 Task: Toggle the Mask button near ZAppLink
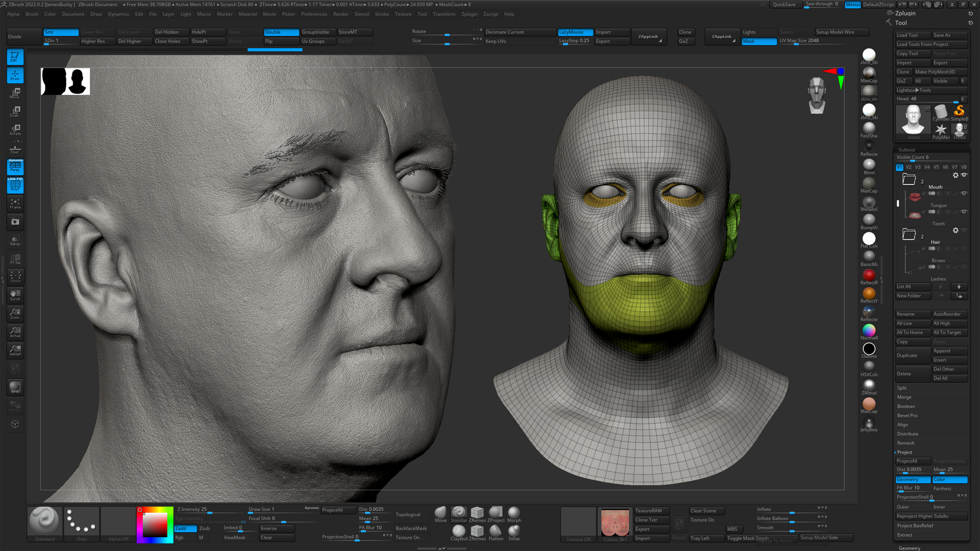point(759,41)
